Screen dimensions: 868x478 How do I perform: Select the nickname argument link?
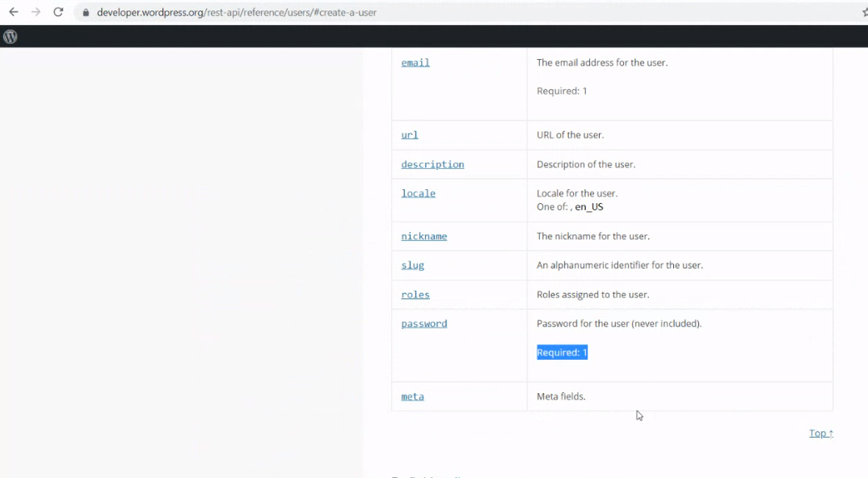tap(423, 236)
